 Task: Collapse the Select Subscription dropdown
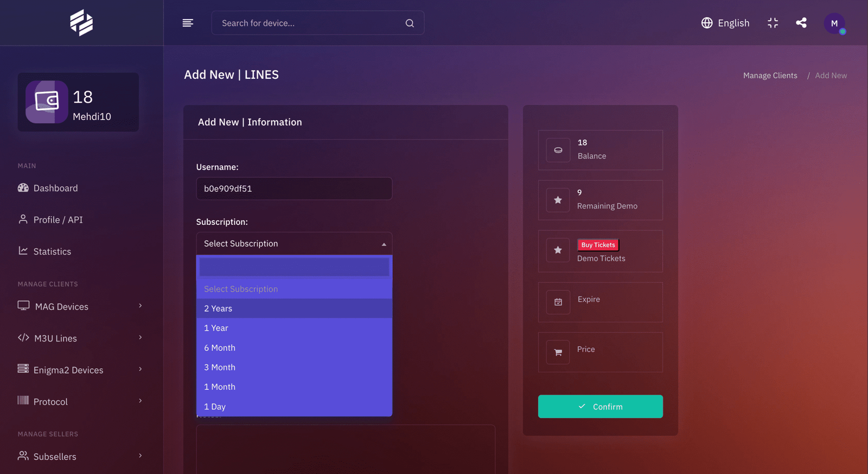293,244
